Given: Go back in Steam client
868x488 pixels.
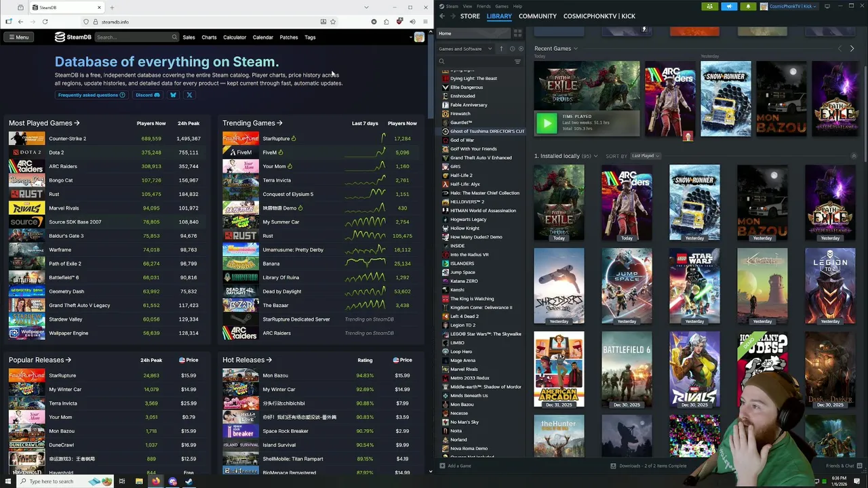Looking at the screenshot, I should pyautogui.click(x=442, y=16).
